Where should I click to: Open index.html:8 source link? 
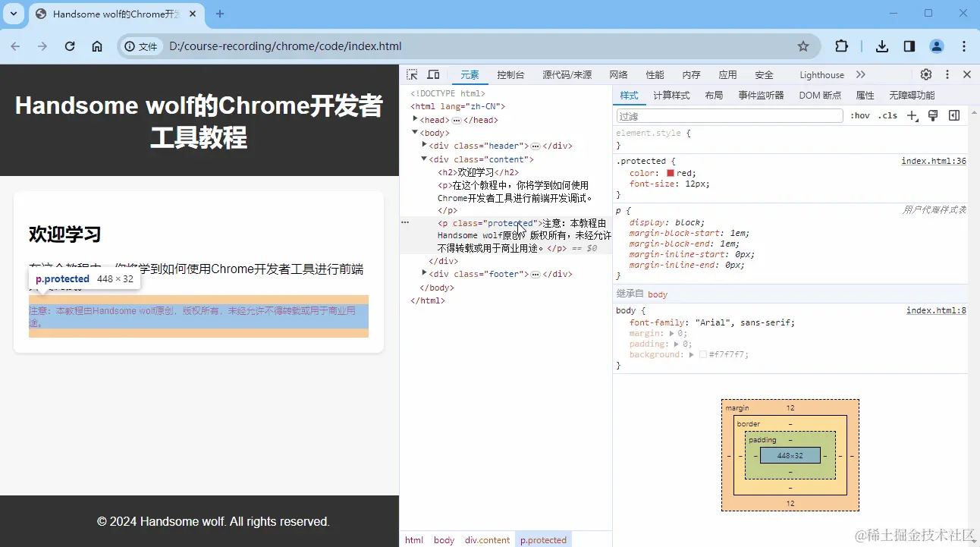coord(936,310)
